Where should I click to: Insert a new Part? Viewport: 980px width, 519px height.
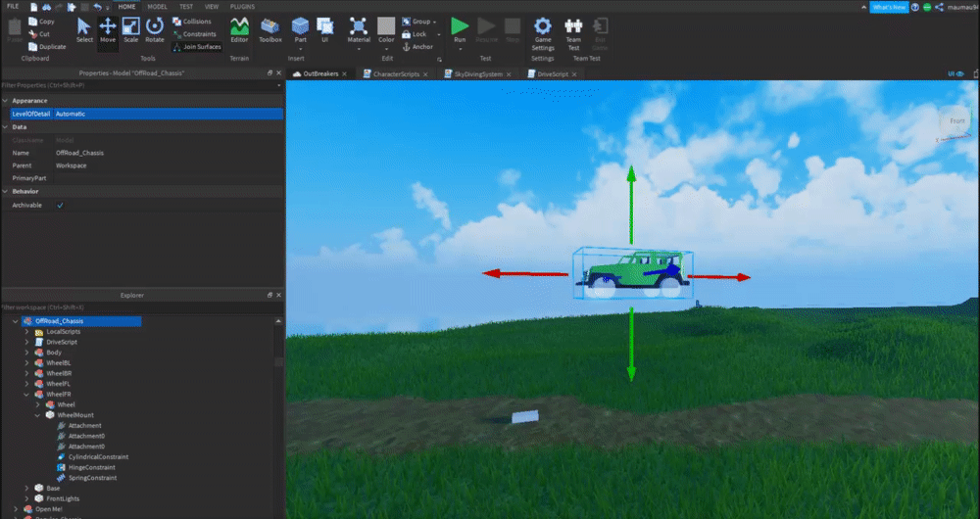(301, 30)
